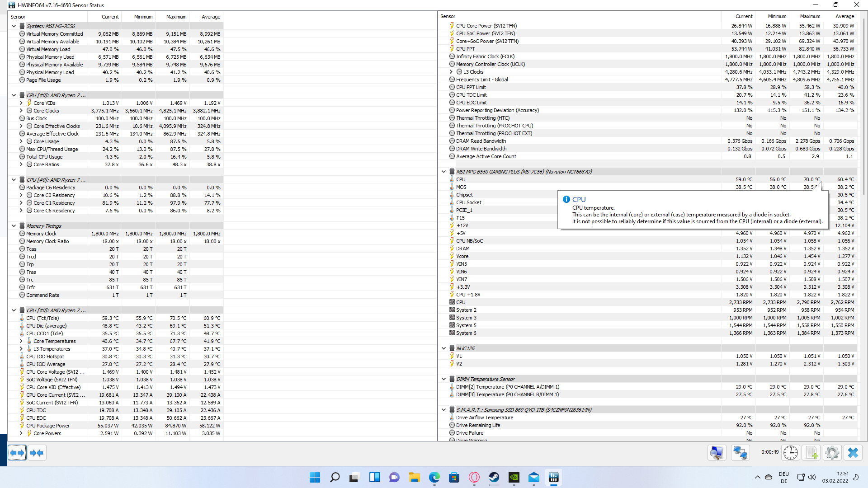This screenshot has height=488, width=868.
Task: Close sensors with the blue X icon
Action: pyautogui.click(x=852, y=453)
